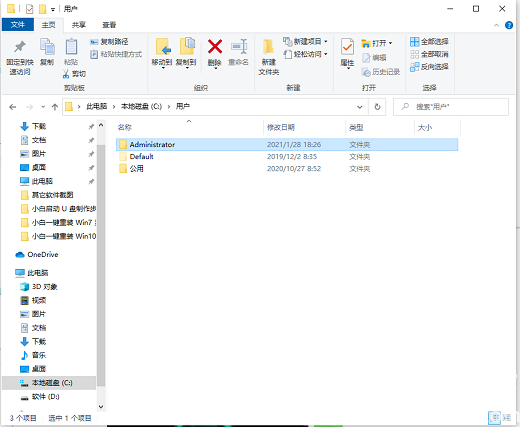Open the Help question mark icon
520x427 pixels.
pos(509,25)
